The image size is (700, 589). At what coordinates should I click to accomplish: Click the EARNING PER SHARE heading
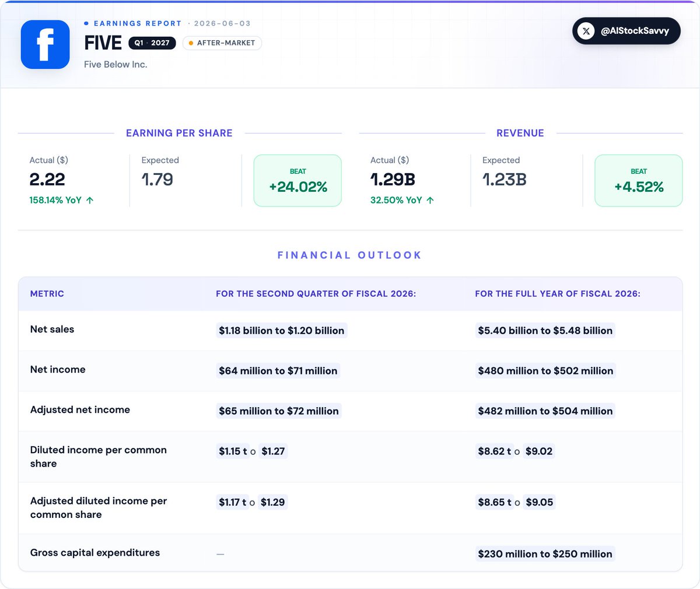tap(179, 133)
